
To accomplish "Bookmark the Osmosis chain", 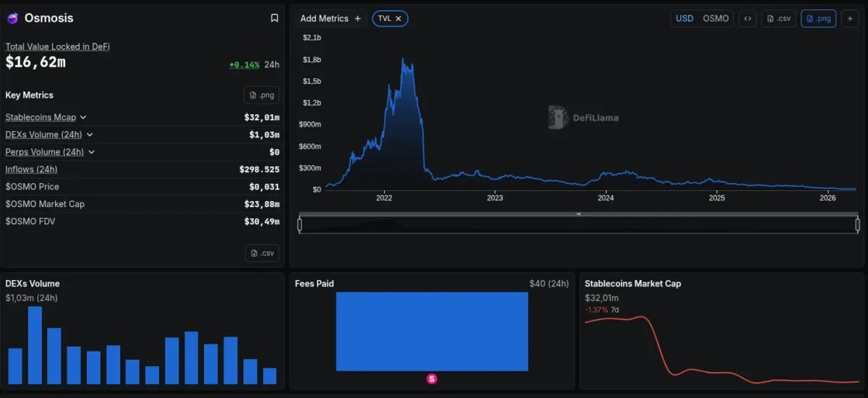I will pyautogui.click(x=274, y=18).
